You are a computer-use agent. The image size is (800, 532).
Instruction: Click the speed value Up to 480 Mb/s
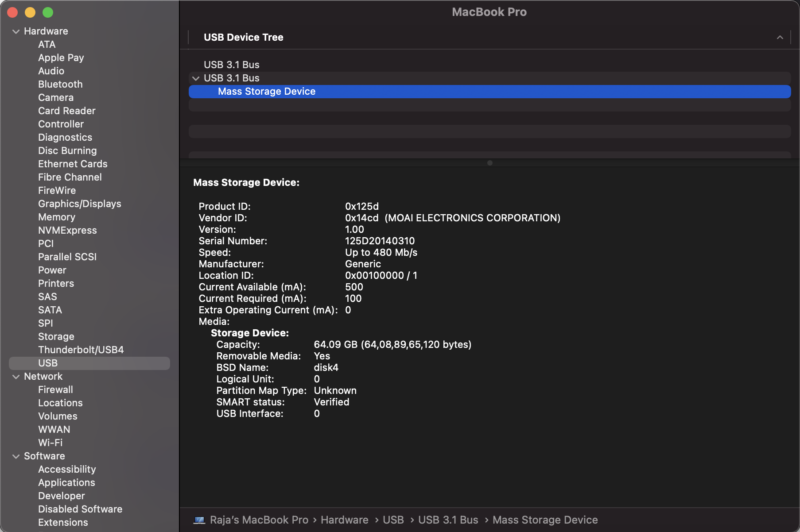tap(381, 252)
